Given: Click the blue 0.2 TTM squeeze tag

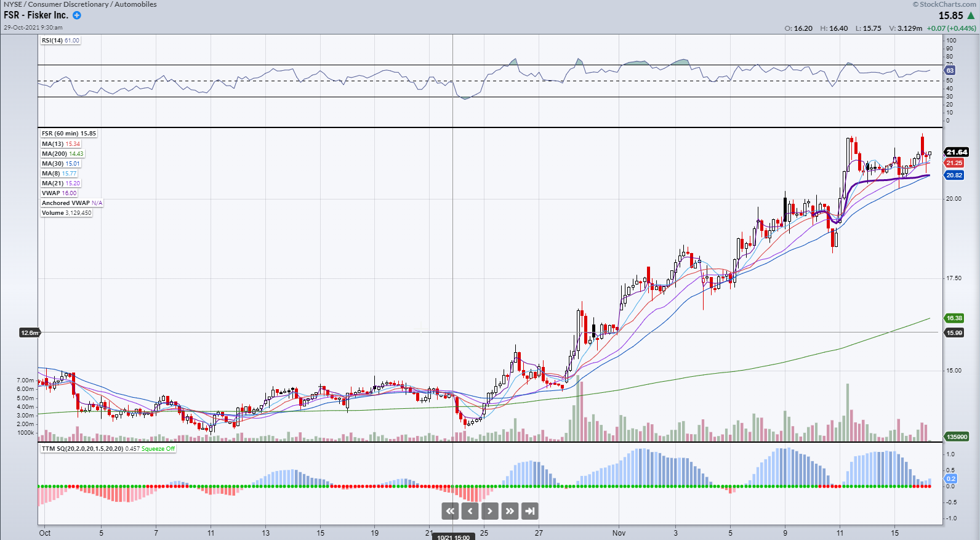Looking at the screenshot, I should click(951, 478).
